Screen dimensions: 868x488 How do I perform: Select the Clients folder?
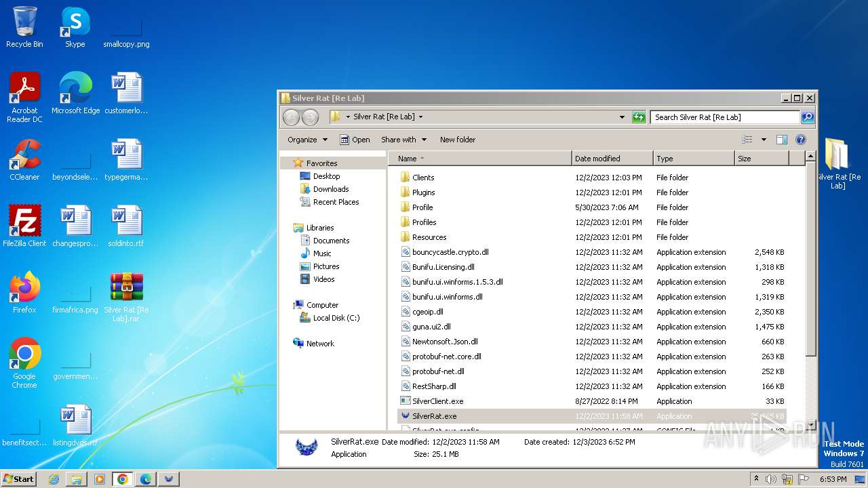(591, 178)
